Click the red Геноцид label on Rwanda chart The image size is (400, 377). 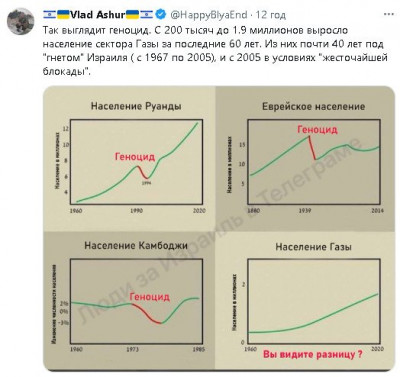click(135, 157)
